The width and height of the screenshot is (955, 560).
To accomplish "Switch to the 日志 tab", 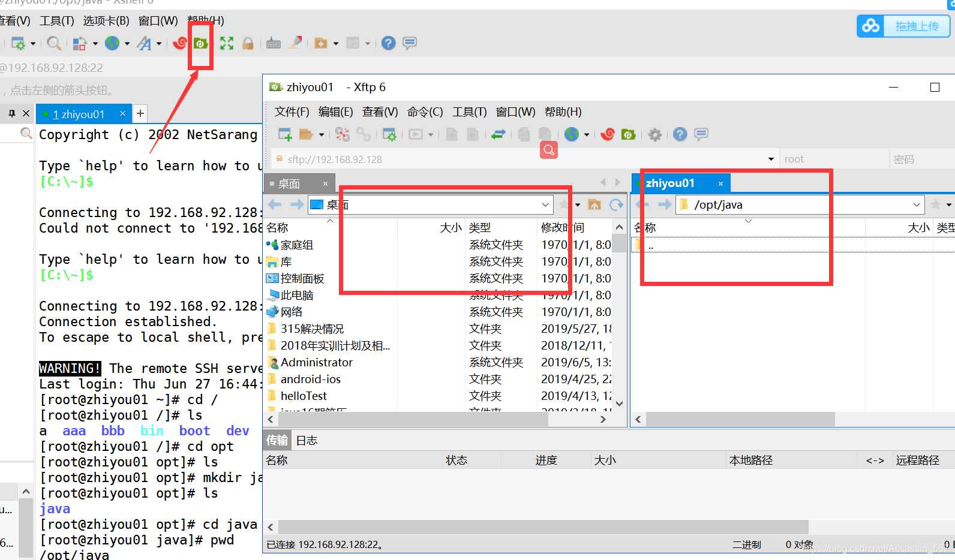I will [x=307, y=441].
